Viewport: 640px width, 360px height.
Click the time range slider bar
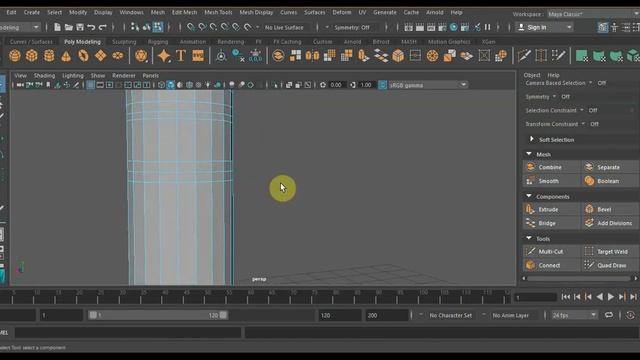pyautogui.click(x=158, y=315)
